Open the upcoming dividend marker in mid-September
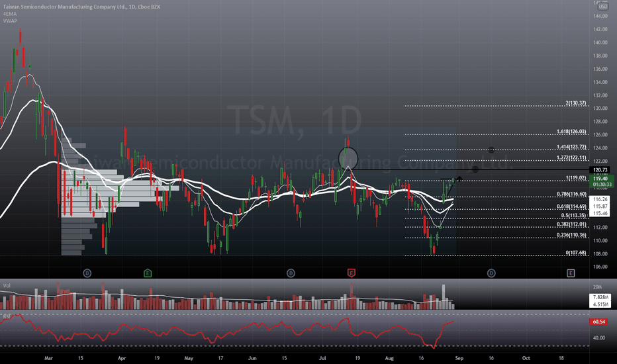The height and width of the screenshot is (364, 617). pos(491,273)
